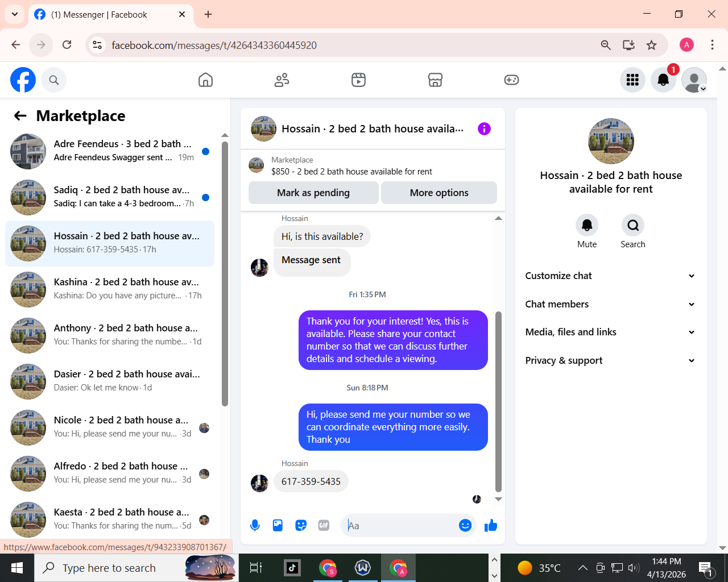Open the tab search dropdown

(14, 14)
